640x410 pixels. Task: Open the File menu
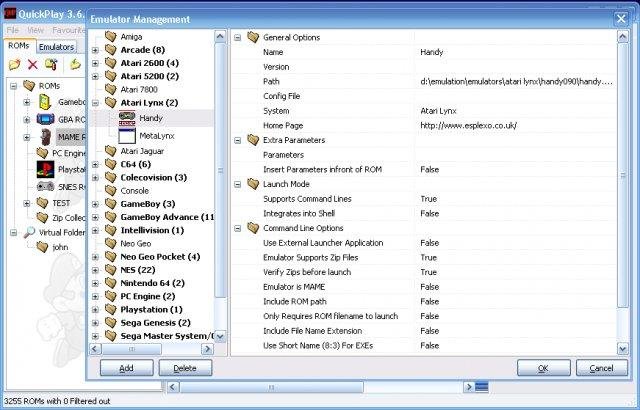[x=13, y=30]
